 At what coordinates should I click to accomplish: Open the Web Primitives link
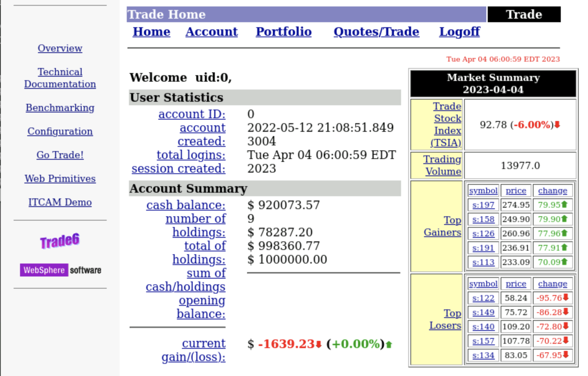pyautogui.click(x=60, y=179)
